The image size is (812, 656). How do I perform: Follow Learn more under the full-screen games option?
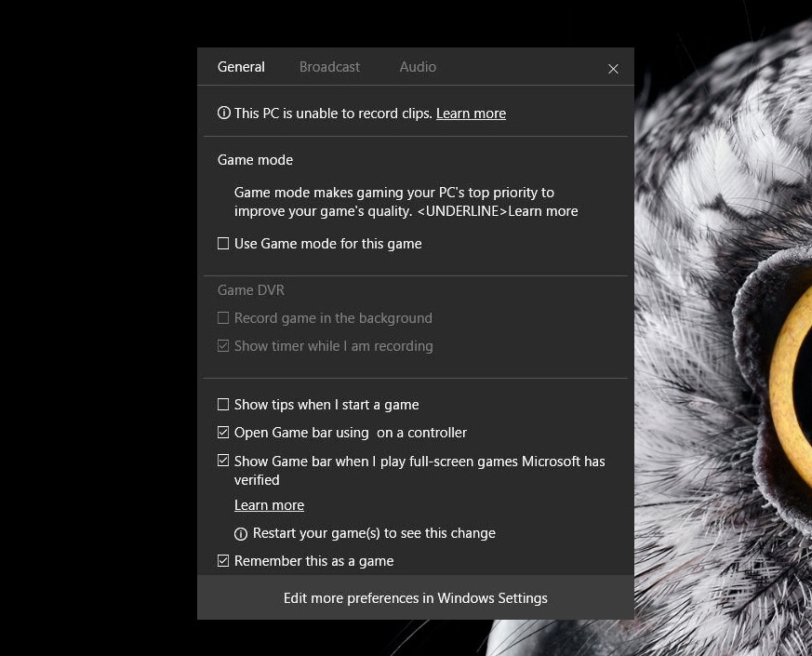point(269,504)
